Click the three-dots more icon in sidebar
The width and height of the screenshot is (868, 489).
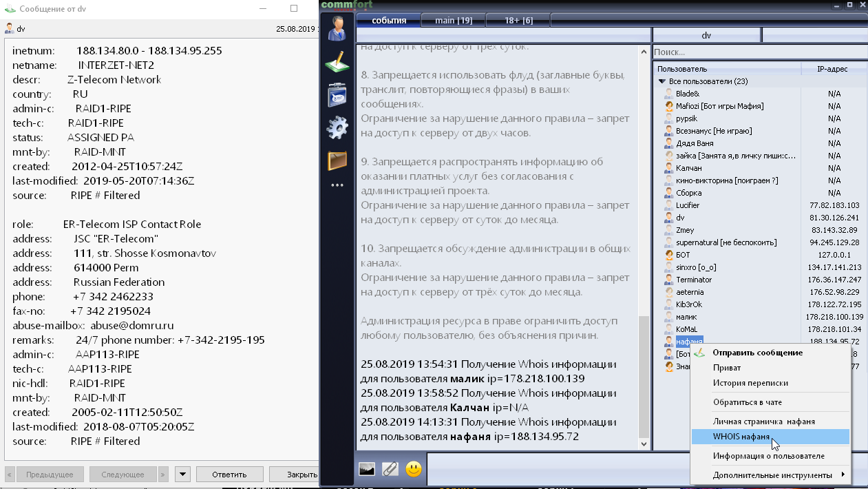tap(337, 185)
